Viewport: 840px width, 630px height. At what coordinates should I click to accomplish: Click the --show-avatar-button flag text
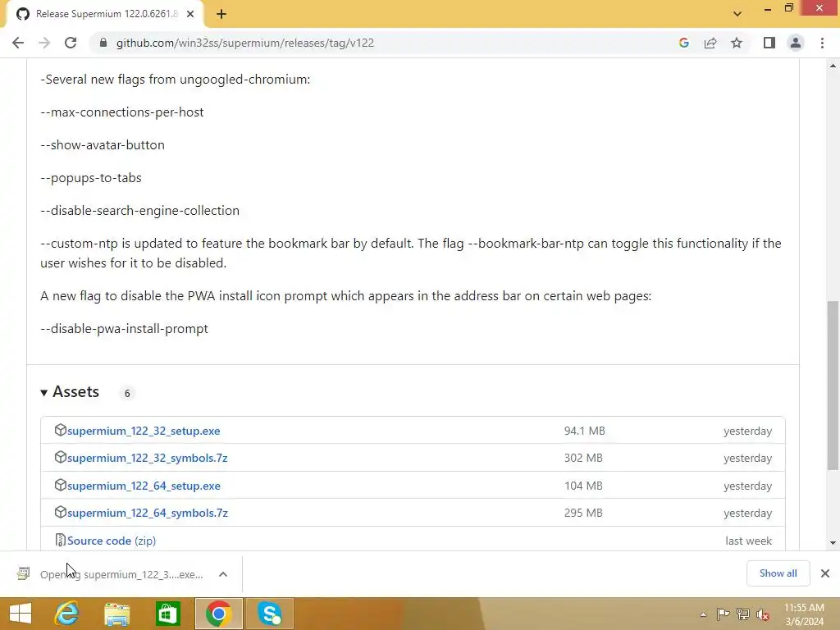(x=103, y=145)
